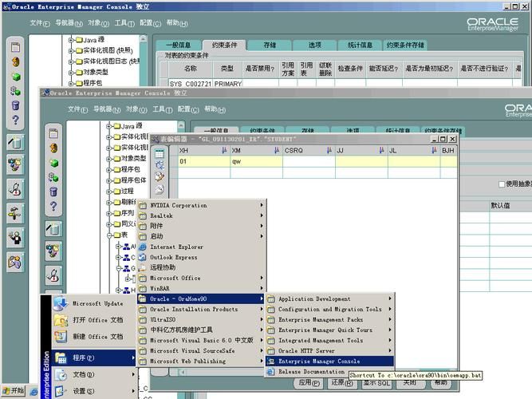Open 程序 in the Start menu
This screenshot has width=532, height=399.
[94, 358]
